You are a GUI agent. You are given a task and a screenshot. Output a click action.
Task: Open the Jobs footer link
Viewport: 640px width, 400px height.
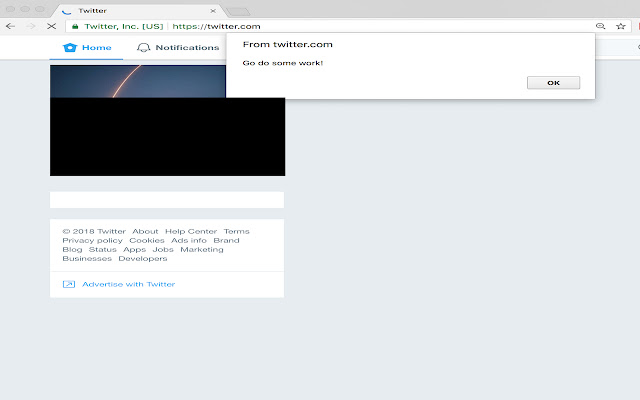point(163,249)
